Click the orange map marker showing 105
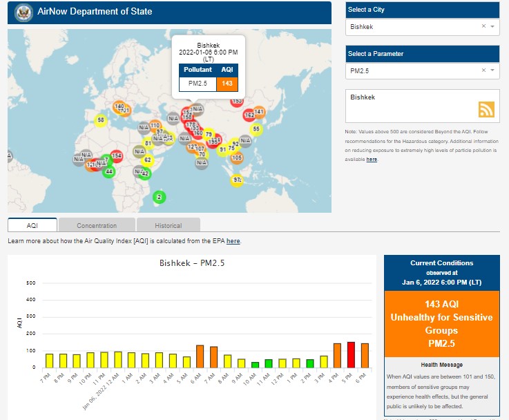Viewport: 509px width, 420px height. (x=237, y=157)
